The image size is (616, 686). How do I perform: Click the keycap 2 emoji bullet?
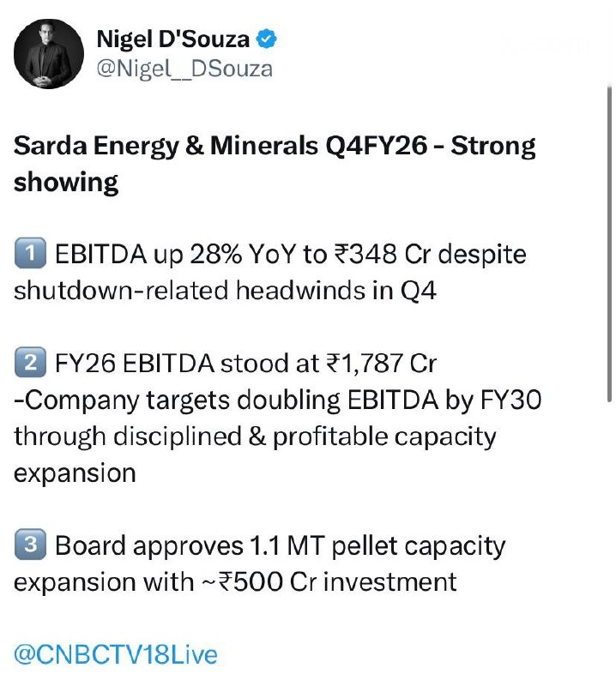30,362
